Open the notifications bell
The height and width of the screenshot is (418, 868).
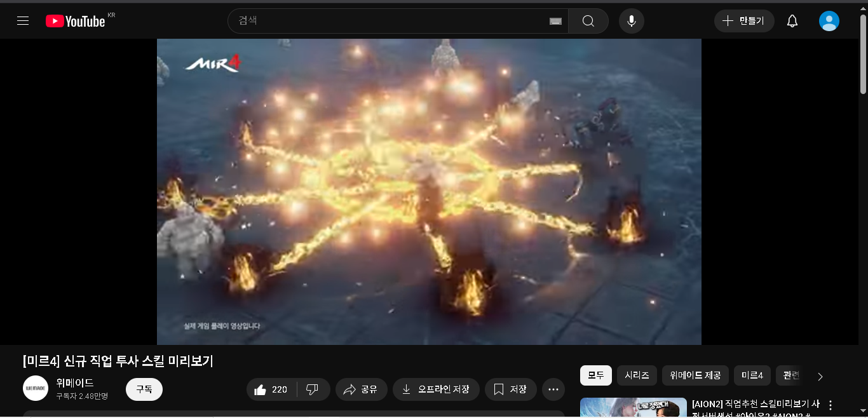pyautogui.click(x=792, y=21)
